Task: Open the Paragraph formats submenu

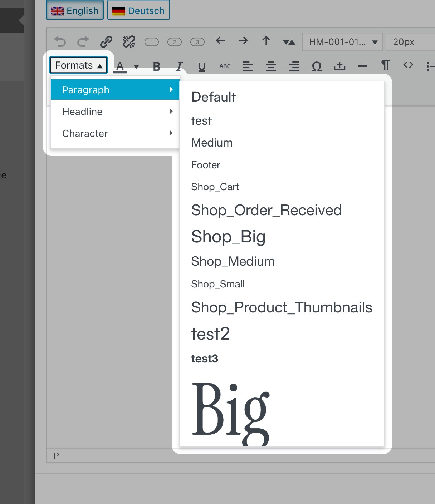Action: [115, 90]
